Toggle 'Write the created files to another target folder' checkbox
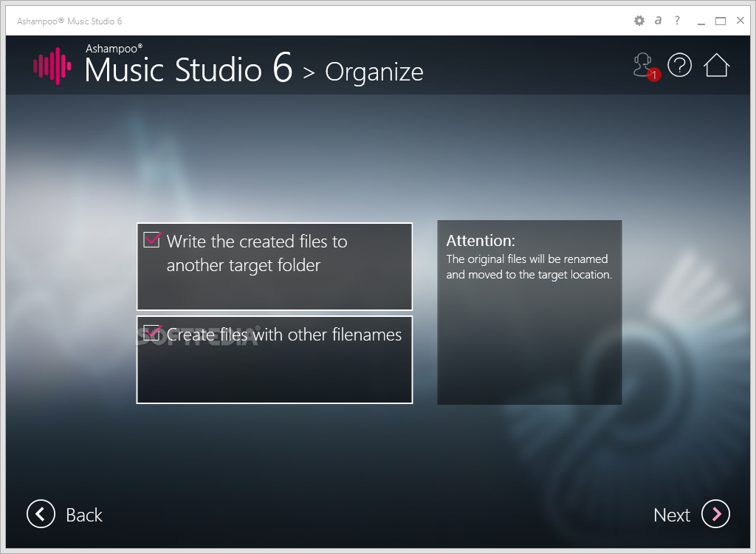This screenshot has width=756, height=554. click(x=151, y=239)
